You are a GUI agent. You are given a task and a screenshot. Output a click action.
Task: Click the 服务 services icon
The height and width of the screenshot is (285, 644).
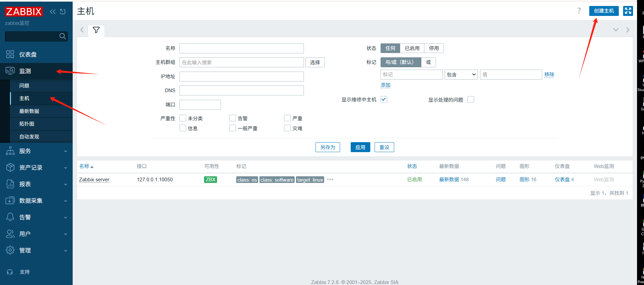click(10, 151)
